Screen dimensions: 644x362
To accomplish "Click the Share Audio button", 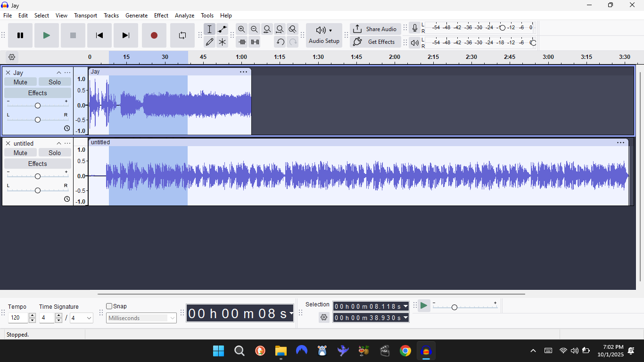I will pos(375,29).
